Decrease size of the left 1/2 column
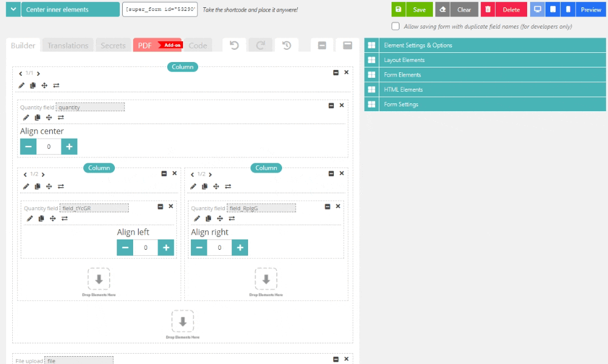 [25, 174]
